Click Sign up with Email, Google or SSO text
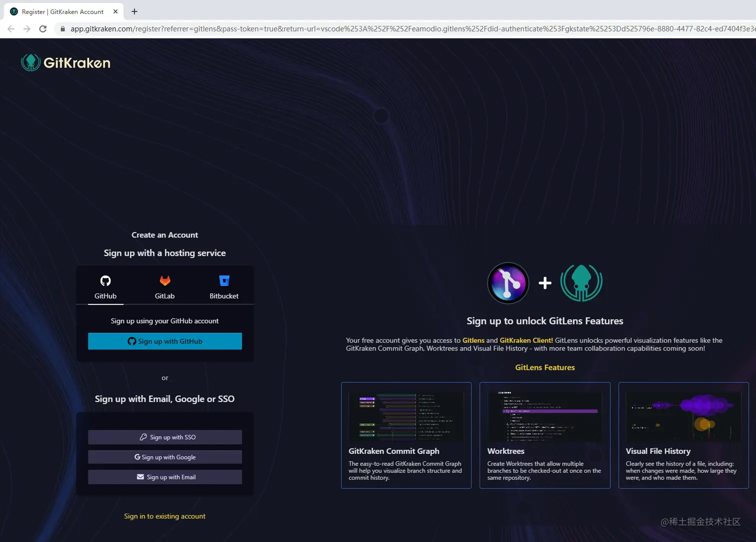The image size is (756, 542). click(164, 399)
